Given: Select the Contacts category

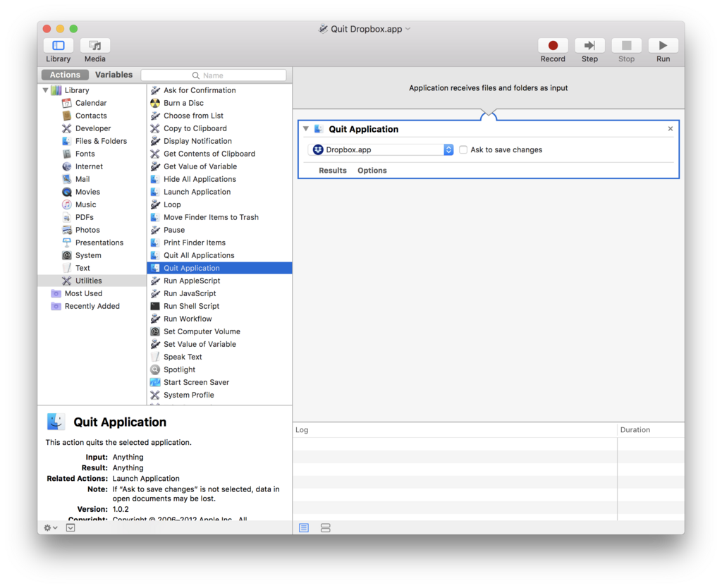Looking at the screenshot, I should point(91,116).
